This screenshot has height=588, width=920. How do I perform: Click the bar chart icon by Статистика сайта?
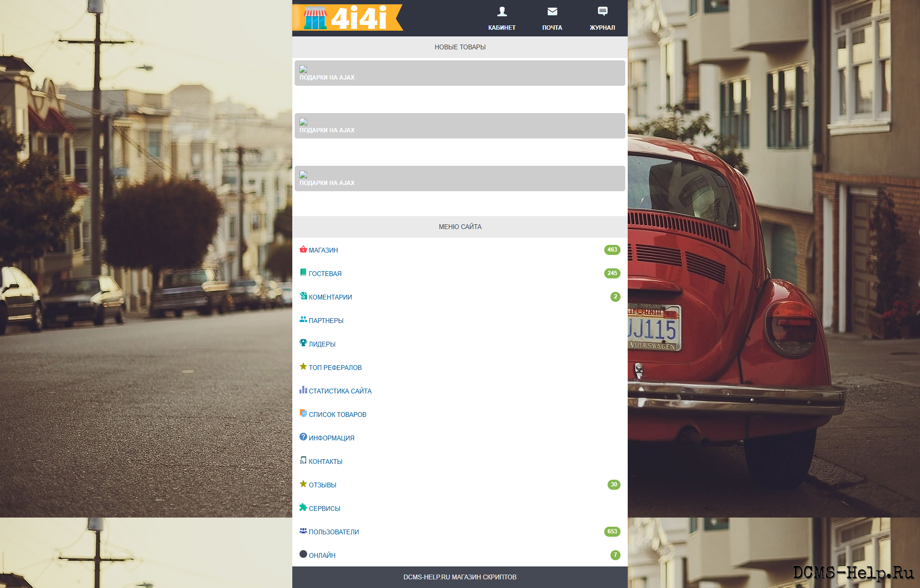click(303, 390)
